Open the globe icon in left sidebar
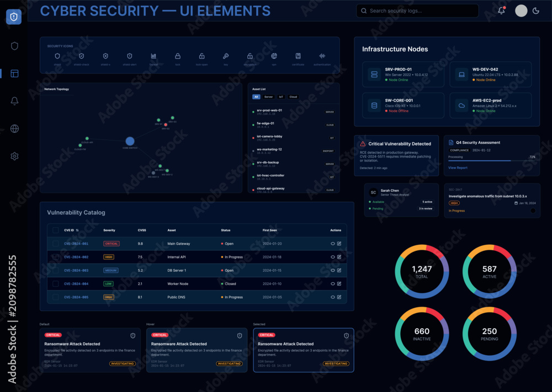This screenshot has height=392, width=552. [x=14, y=128]
